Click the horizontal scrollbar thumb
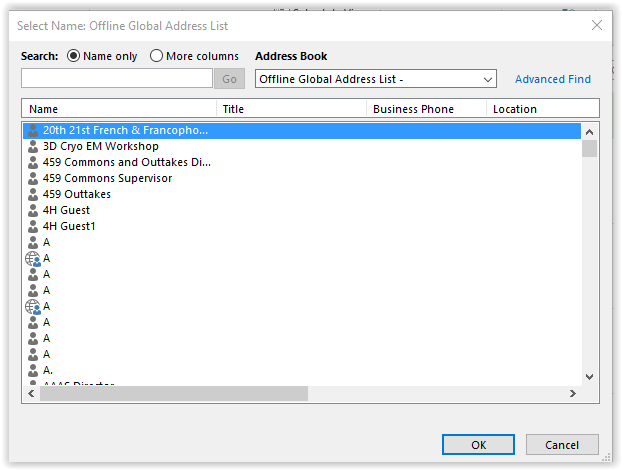This screenshot has width=622, height=470. click(x=174, y=393)
